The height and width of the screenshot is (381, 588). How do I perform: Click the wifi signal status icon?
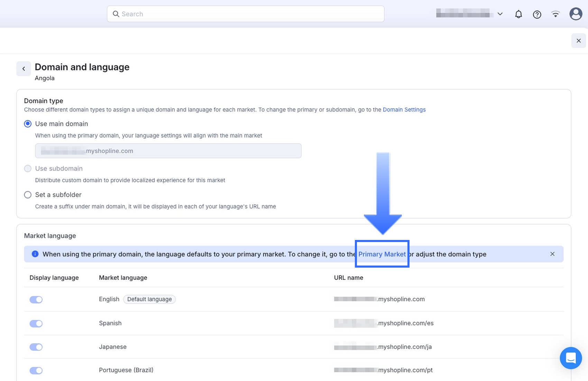[x=555, y=14]
